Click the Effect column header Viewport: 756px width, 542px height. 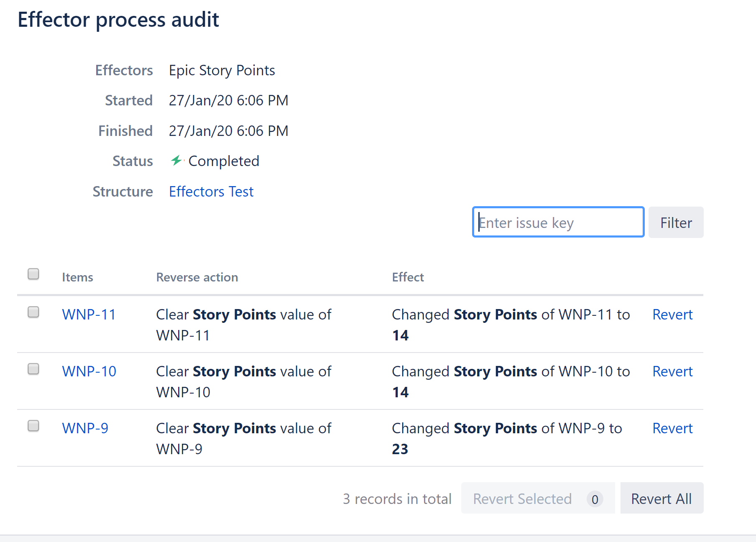point(408,277)
